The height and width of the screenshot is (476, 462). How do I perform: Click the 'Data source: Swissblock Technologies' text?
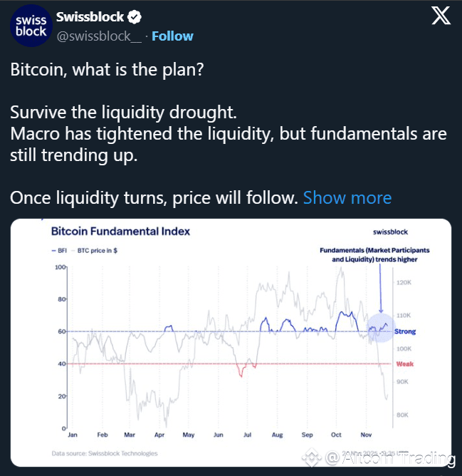105,453
